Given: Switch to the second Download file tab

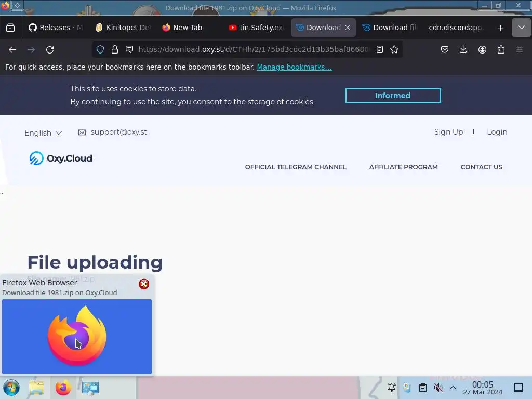Looking at the screenshot, I should [389, 28].
